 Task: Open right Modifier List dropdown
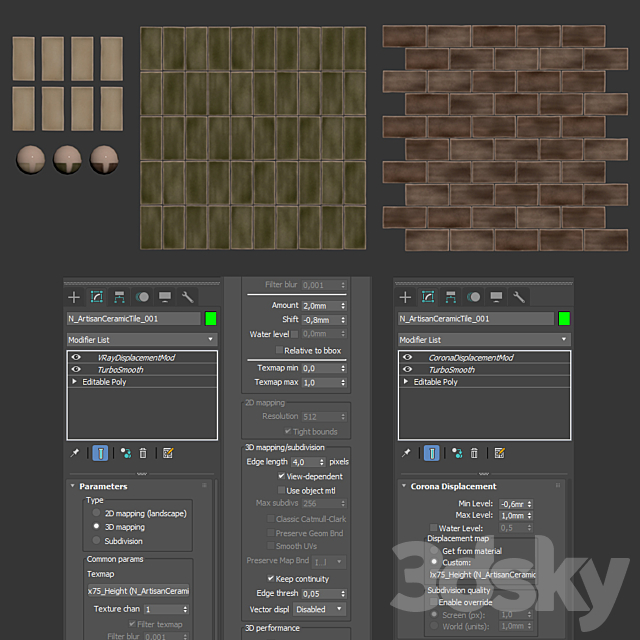tap(484, 340)
